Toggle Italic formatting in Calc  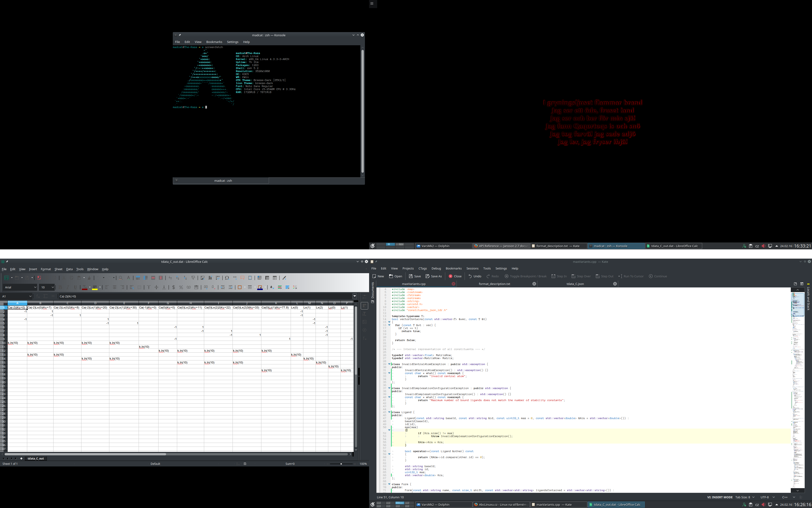tap(68, 287)
